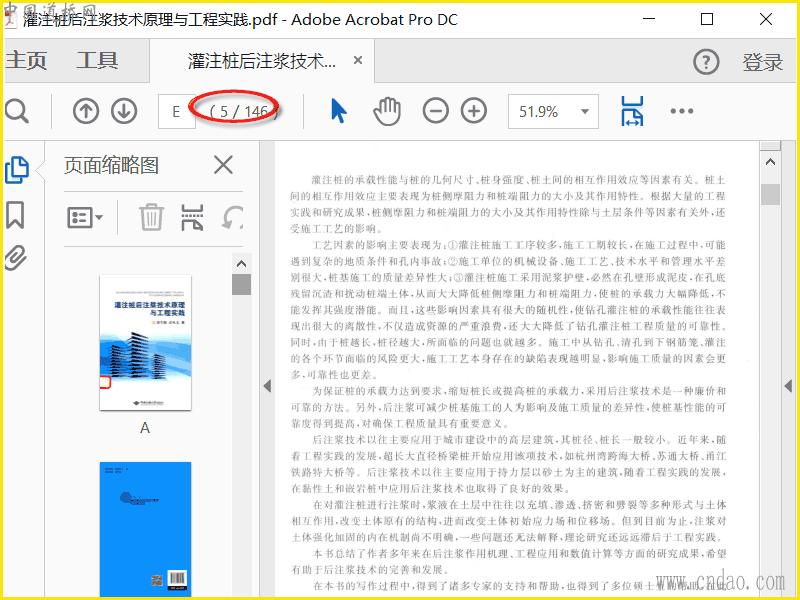The width and height of the screenshot is (800, 600).
Task: Expand the right tools pane arrow
Action: coord(788,386)
